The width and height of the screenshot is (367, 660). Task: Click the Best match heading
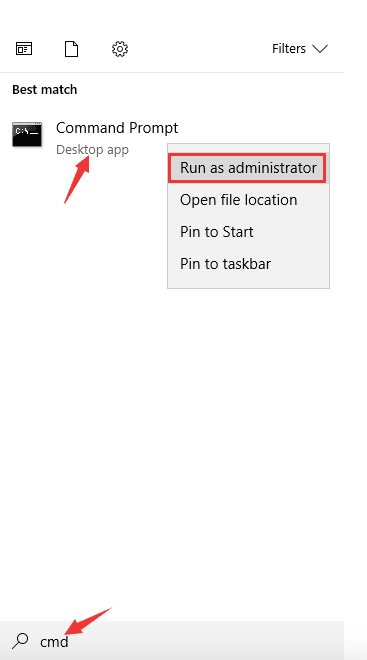tap(45, 90)
